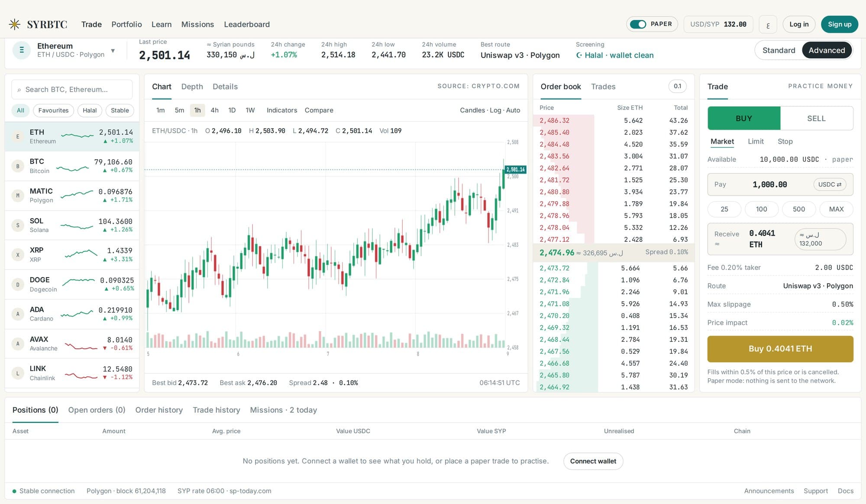Click the AVAX coin icon in watchlist

[x=18, y=344]
